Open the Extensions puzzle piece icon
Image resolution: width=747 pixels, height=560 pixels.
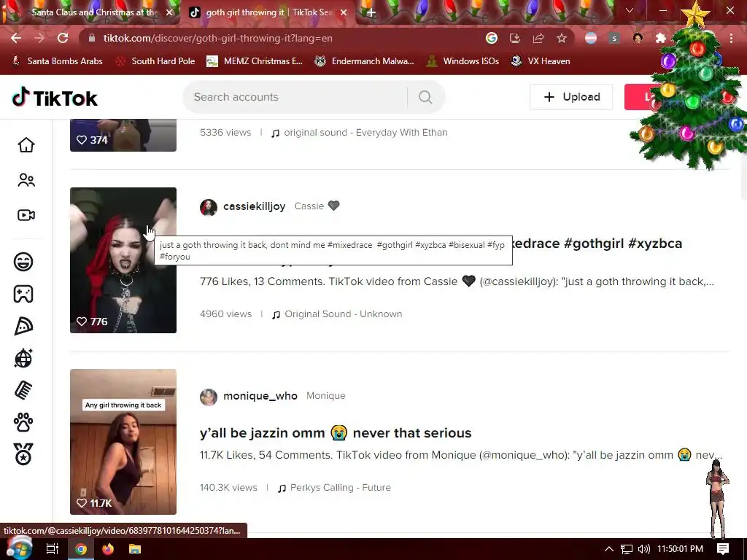[x=661, y=38]
